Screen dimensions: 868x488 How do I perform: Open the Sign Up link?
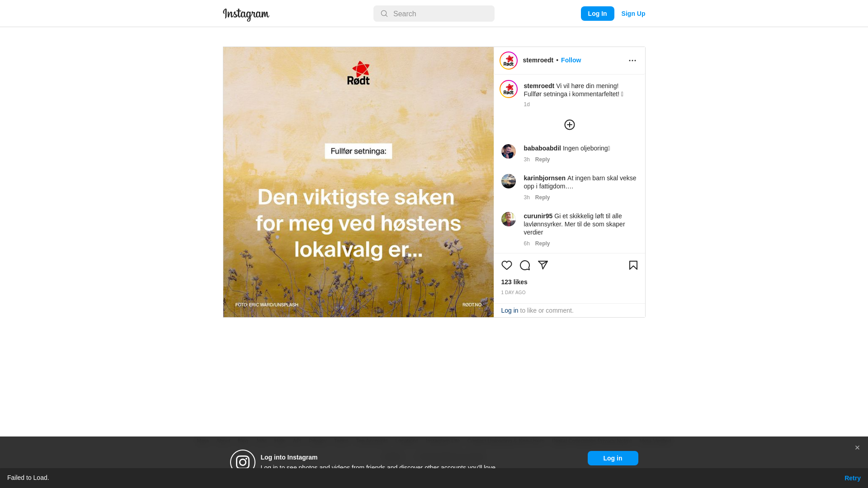click(633, 14)
